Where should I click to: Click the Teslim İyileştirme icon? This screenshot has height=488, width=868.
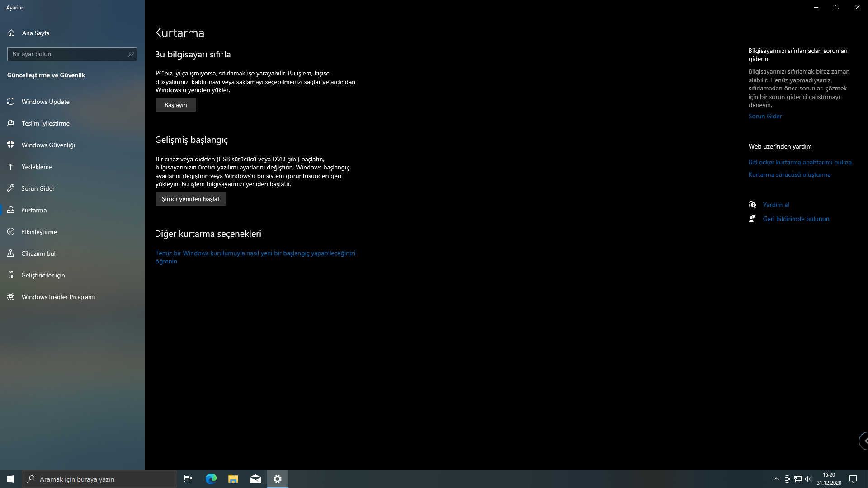pos(11,123)
